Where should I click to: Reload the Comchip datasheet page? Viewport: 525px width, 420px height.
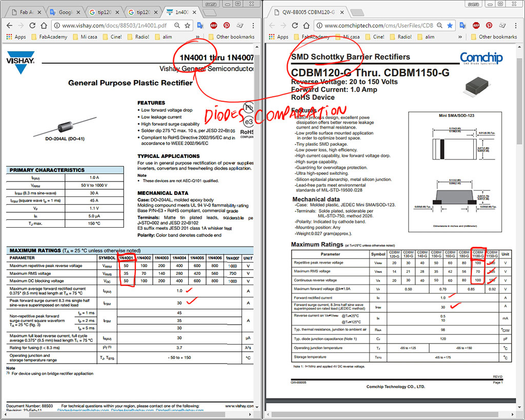[295, 26]
